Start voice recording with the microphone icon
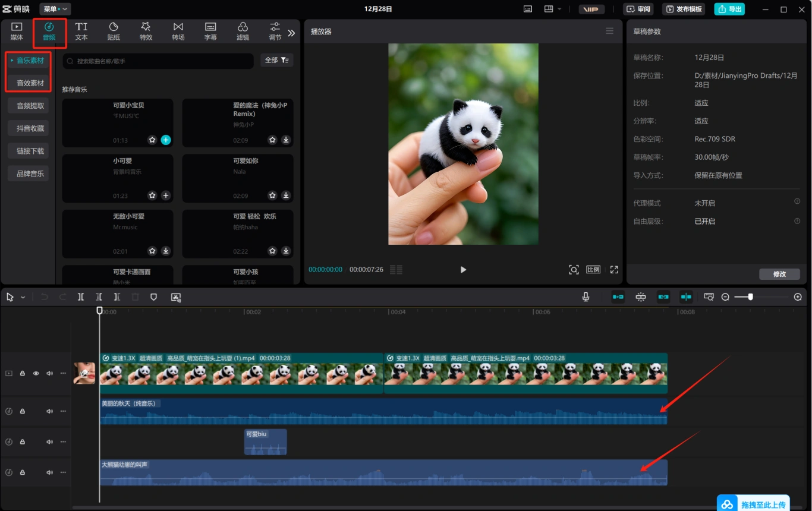The image size is (812, 511). click(x=586, y=296)
